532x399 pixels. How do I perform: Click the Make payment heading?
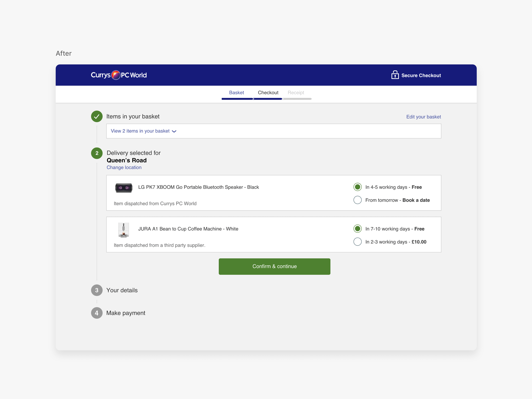(126, 313)
